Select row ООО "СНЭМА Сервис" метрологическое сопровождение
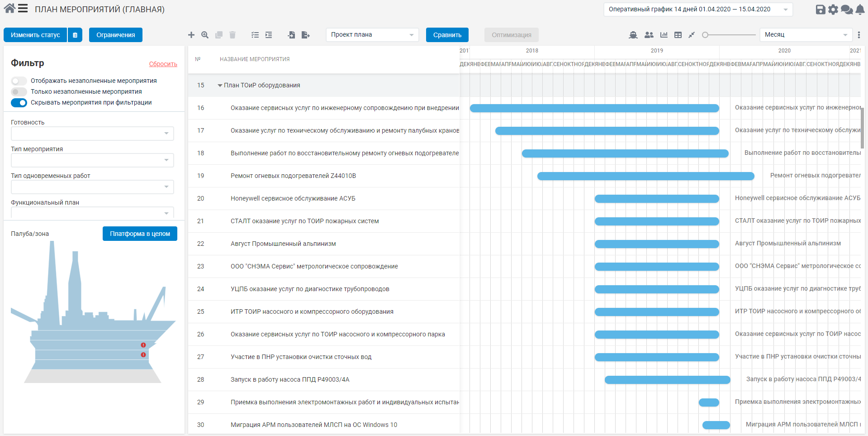 click(324, 267)
